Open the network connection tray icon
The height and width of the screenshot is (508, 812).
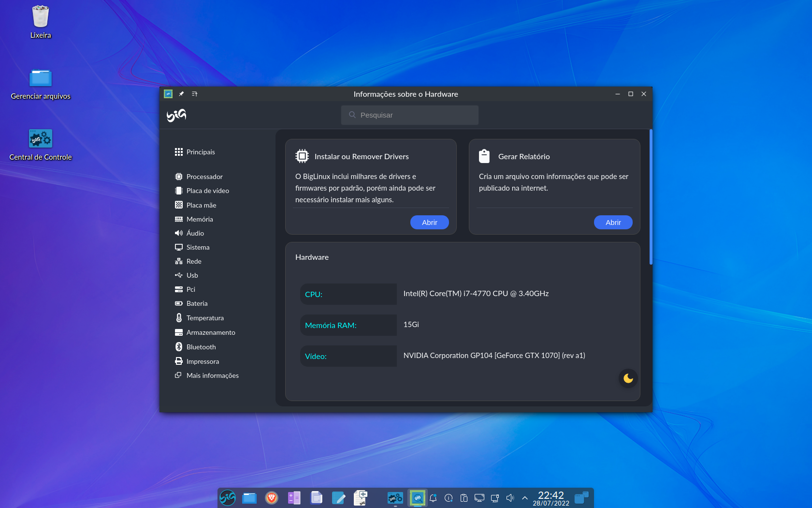click(x=494, y=498)
